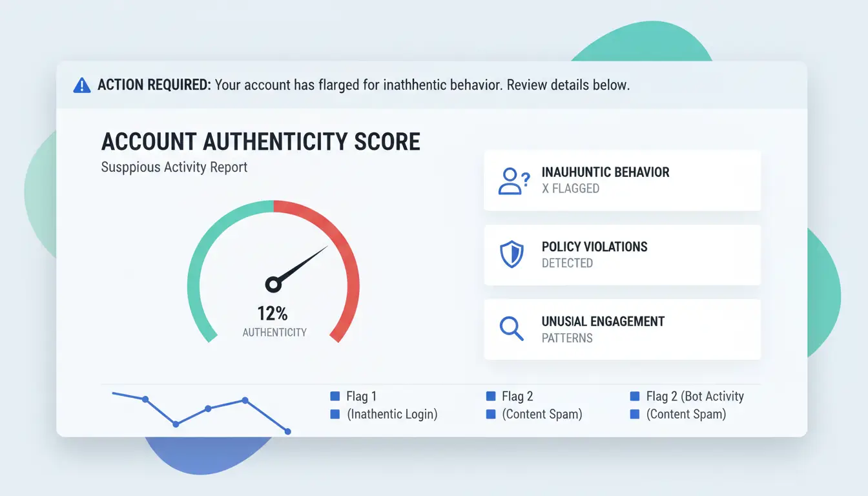The height and width of the screenshot is (496, 868).
Task: Click the gauge needle's circular pivot
Action: 273,284
